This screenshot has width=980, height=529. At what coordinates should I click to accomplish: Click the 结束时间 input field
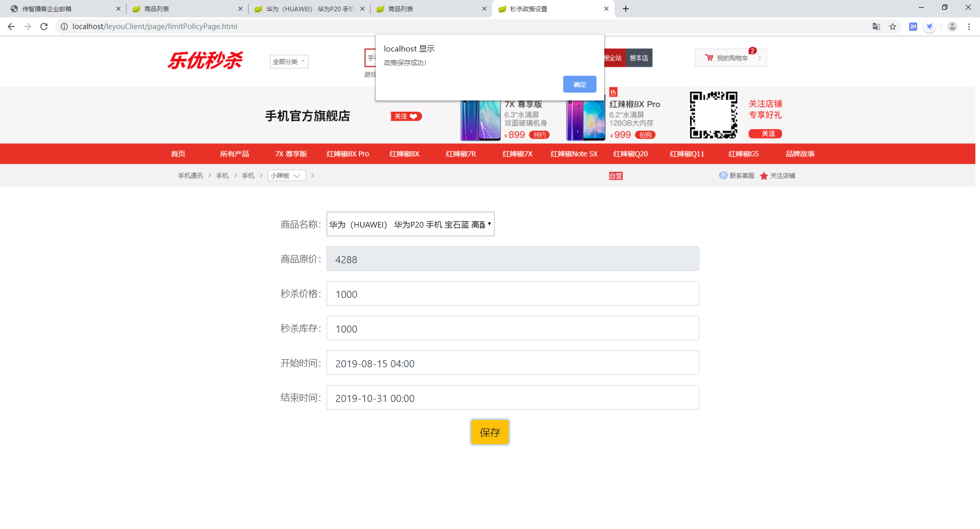pyautogui.click(x=512, y=397)
